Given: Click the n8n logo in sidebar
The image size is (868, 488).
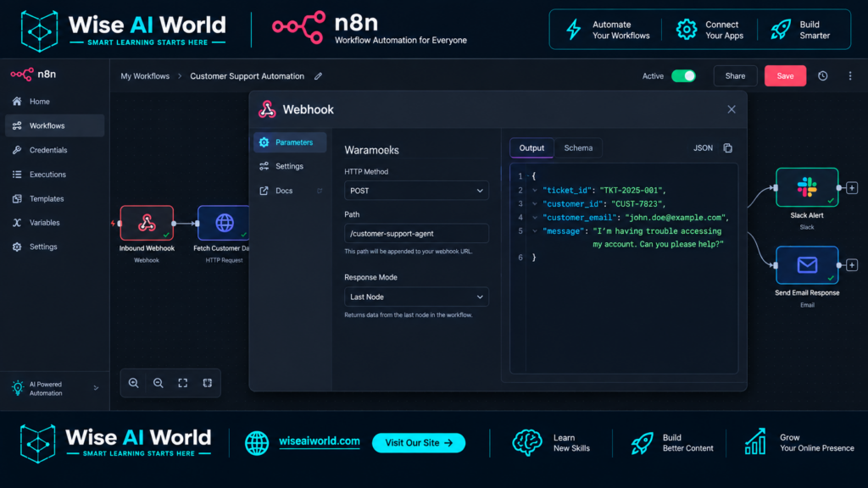Looking at the screenshot, I should tap(33, 75).
